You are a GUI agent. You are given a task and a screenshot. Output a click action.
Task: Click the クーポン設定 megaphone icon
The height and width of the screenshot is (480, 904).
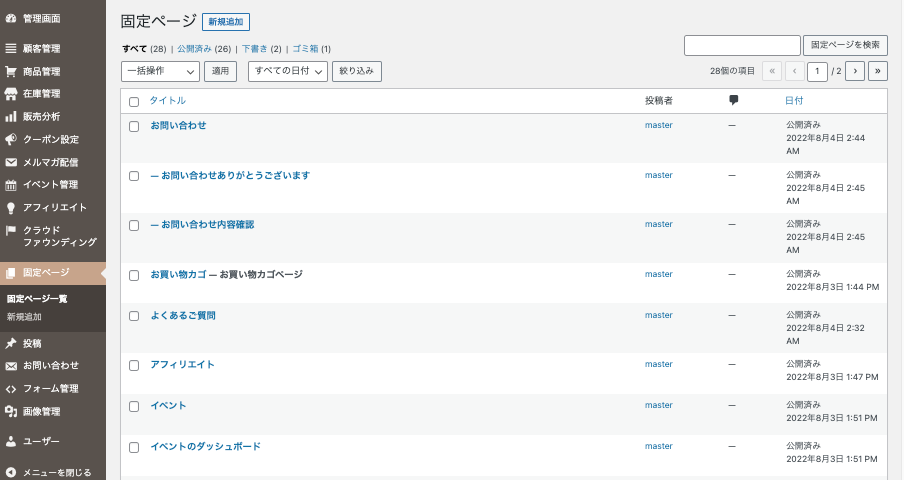pos(11,139)
